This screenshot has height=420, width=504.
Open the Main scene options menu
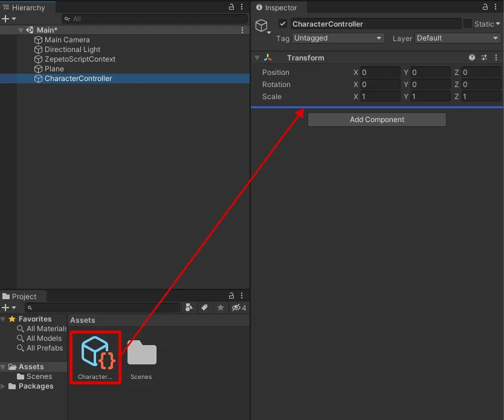(x=242, y=30)
